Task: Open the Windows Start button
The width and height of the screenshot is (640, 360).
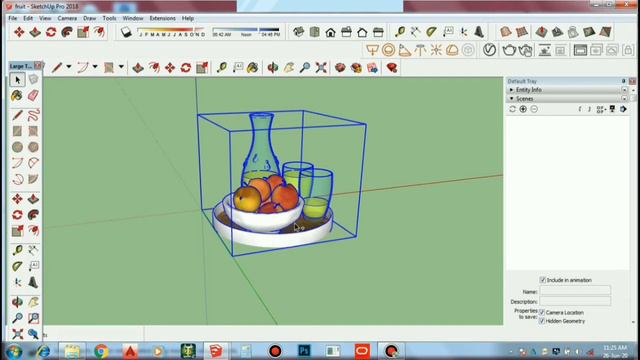Action: pyautogui.click(x=13, y=351)
